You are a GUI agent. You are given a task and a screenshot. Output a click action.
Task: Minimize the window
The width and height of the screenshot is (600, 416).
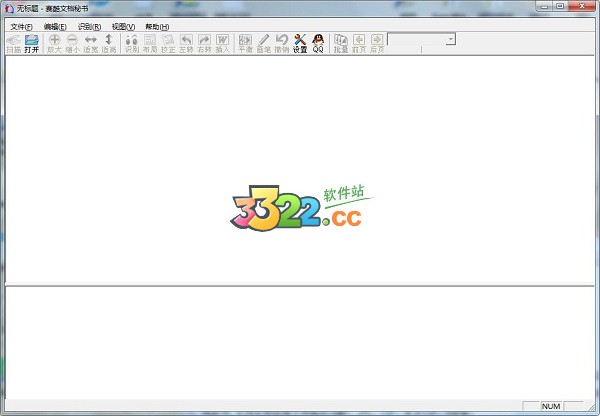pos(544,6)
